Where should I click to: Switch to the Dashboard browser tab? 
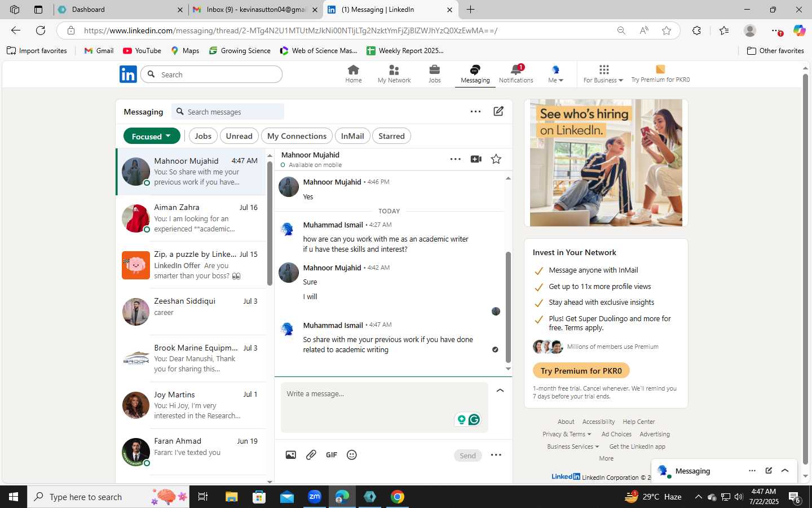(120, 10)
